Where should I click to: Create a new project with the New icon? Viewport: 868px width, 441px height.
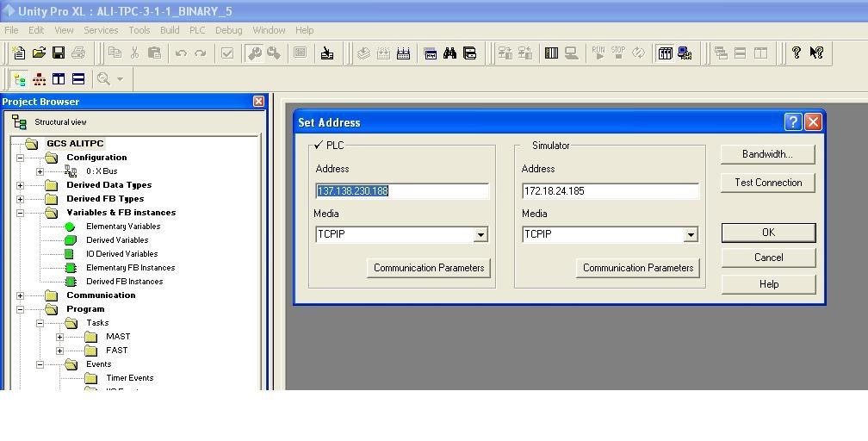coord(19,53)
